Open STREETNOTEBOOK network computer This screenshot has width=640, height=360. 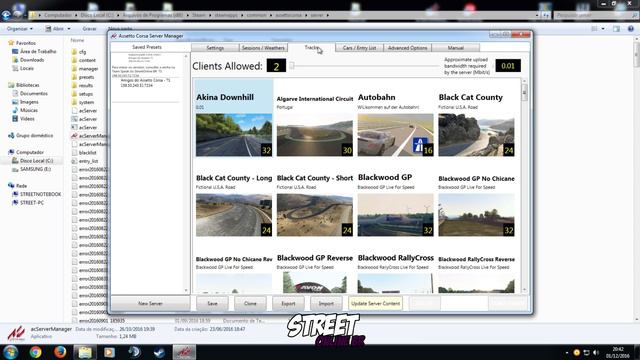(x=40, y=194)
